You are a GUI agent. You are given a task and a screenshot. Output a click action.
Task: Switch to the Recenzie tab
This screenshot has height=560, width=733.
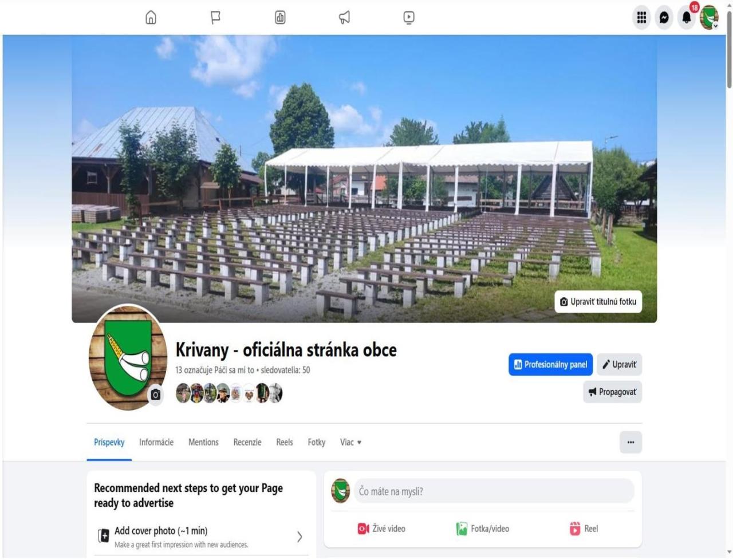coord(247,443)
